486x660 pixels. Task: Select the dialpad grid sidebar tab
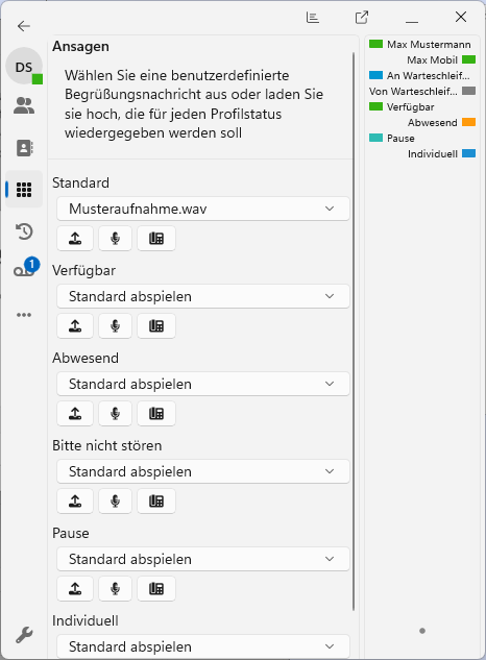[x=24, y=189]
